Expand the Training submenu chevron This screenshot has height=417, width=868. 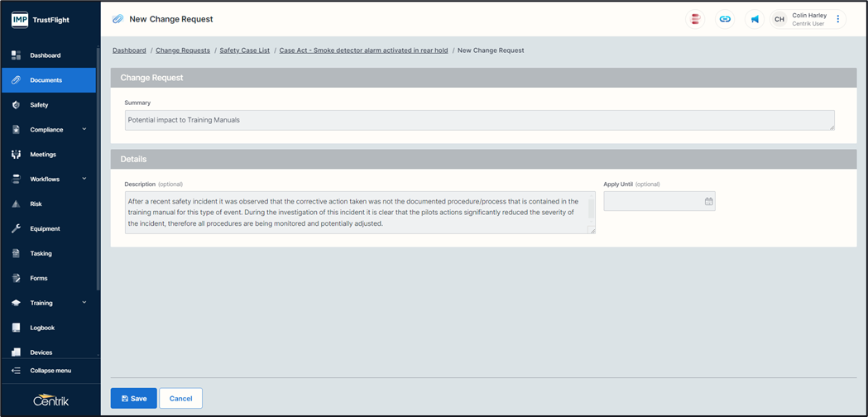click(x=84, y=302)
